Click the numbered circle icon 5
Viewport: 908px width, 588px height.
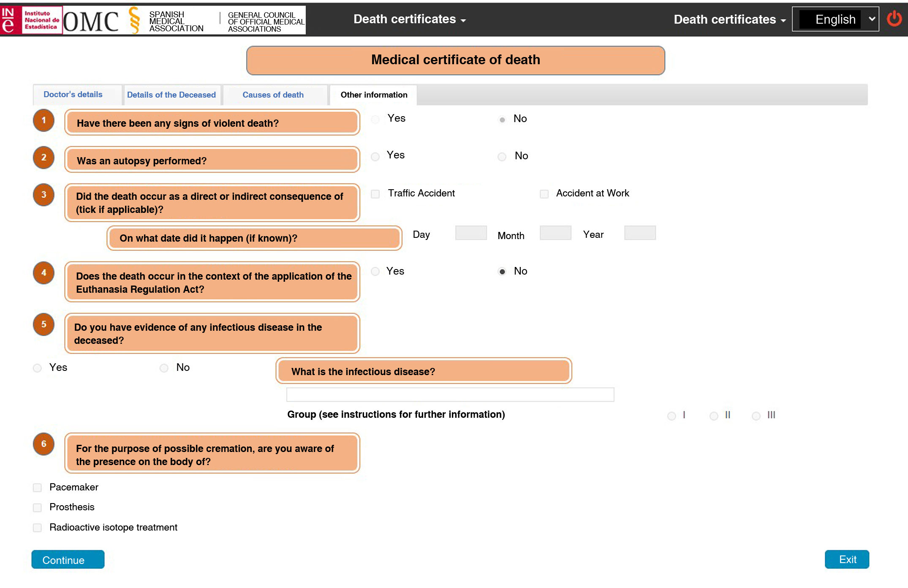click(x=43, y=324)
